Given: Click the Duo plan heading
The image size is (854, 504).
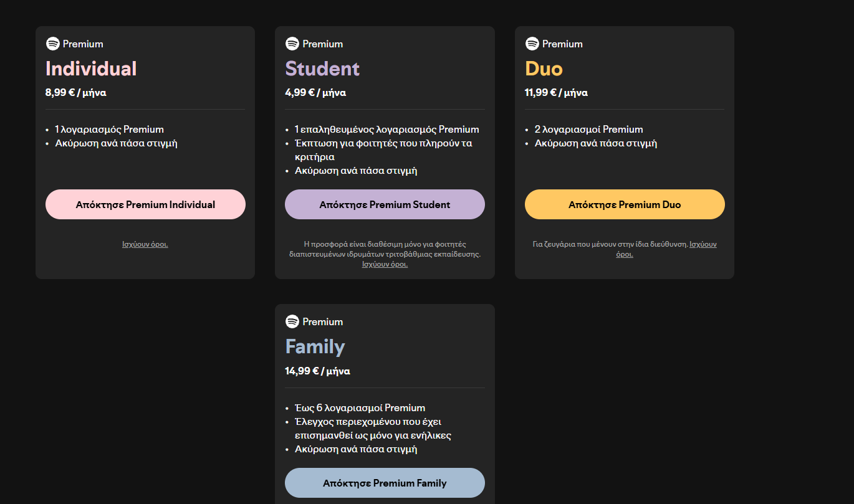Looking at the screenshot, I should pos(544,69).
